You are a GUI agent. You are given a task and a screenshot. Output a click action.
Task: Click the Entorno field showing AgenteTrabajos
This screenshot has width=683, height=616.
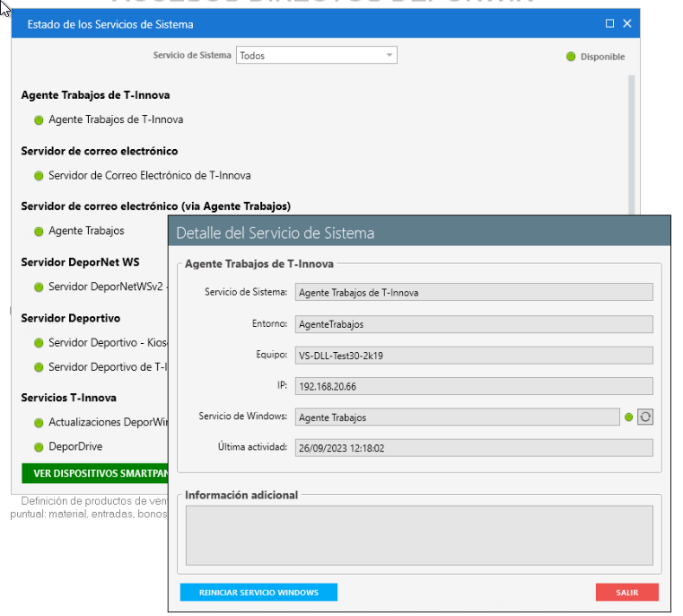[x=474, y=324]
